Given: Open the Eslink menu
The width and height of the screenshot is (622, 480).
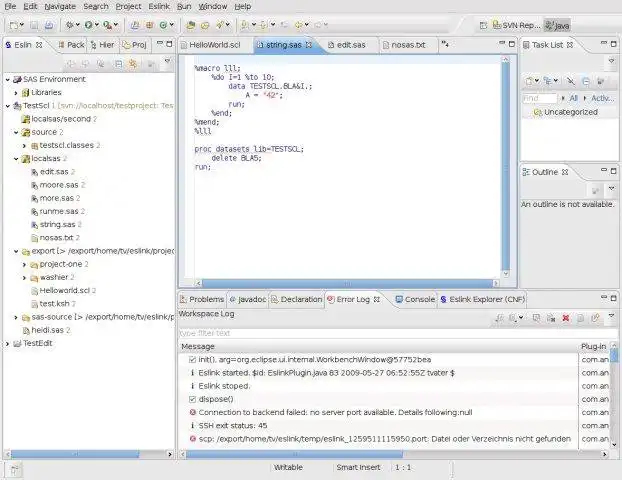Looking at the screenshot, I should (159, 6).
